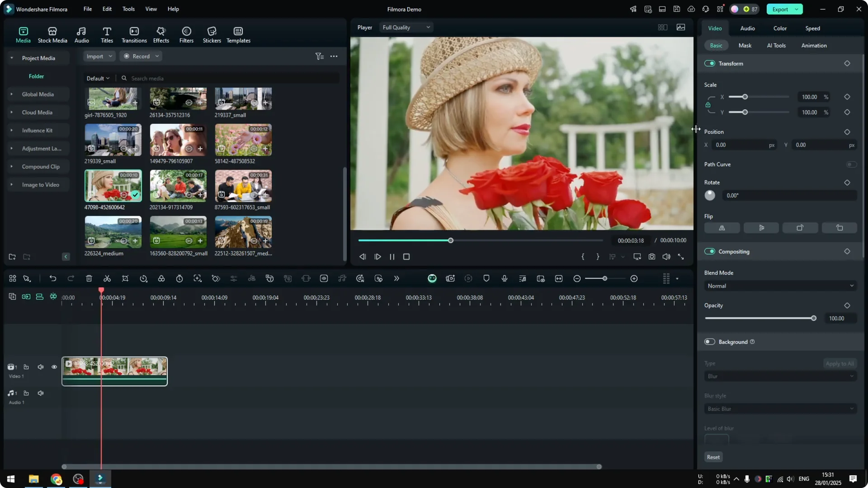Split the clip with the scissors tool
868x488 pixels.
107,278
